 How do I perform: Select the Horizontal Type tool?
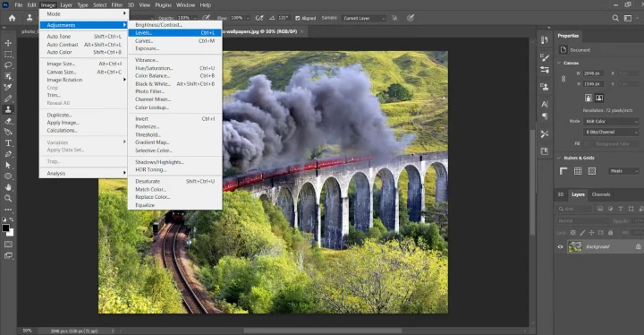click(8, 143)
